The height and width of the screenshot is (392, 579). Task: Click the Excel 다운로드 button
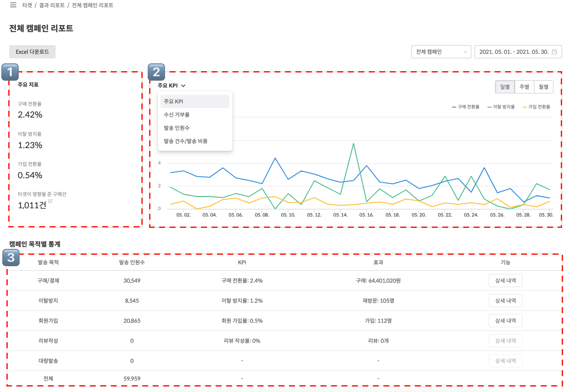click(32, 52)
